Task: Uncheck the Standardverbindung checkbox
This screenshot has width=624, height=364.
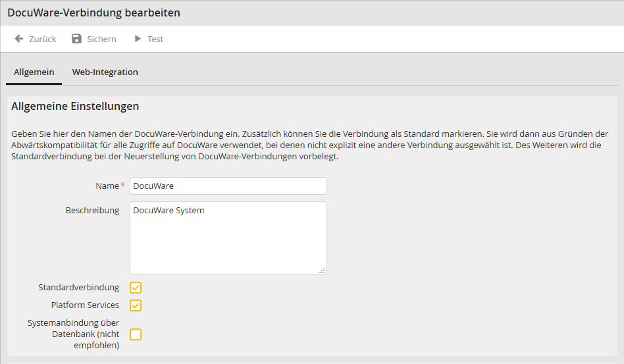Action: click(x=136, y=288)
